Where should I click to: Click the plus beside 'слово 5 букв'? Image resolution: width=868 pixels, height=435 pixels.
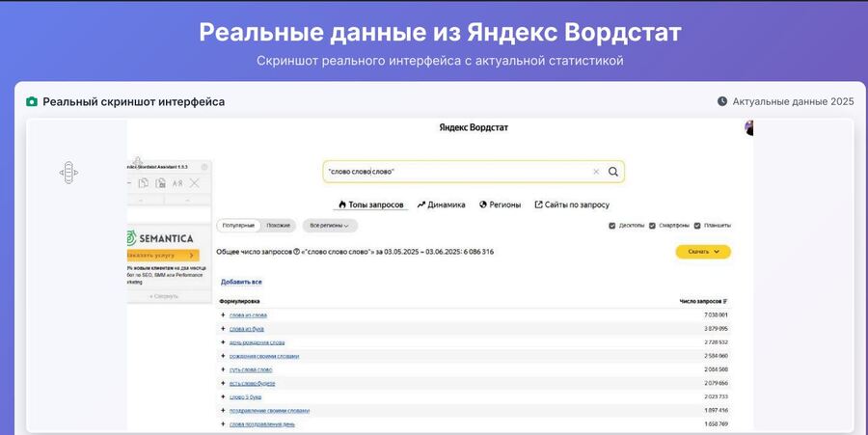tap(223, 396)
